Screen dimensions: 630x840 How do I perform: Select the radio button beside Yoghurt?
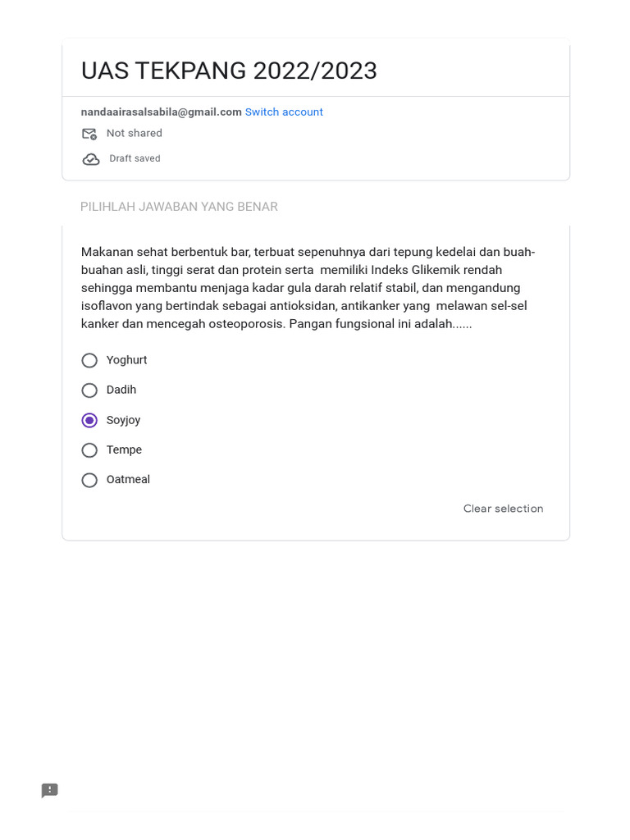(x=89, y=360)
